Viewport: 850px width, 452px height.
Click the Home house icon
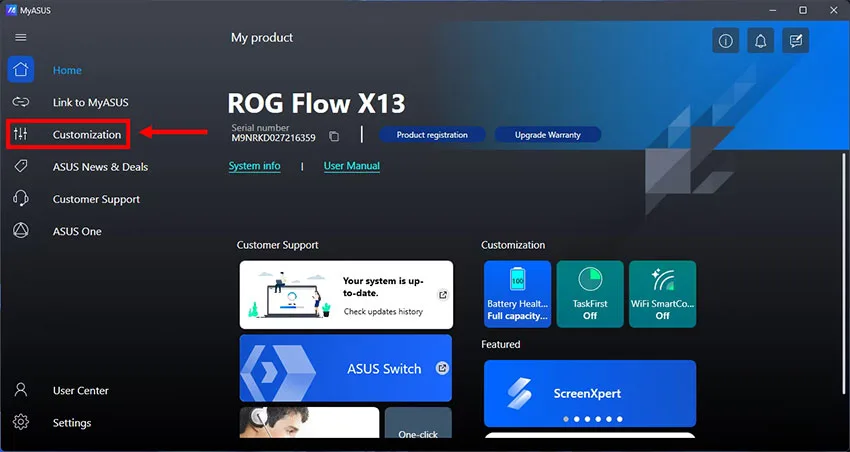pyautogui.click(x=21, y=69)
